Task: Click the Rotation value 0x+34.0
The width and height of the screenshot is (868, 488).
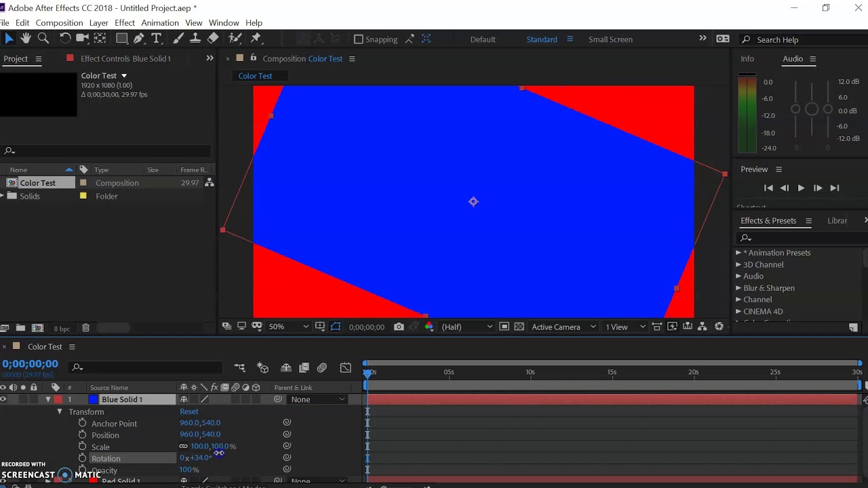Action: pyautogui.click(x=196, y=458)
